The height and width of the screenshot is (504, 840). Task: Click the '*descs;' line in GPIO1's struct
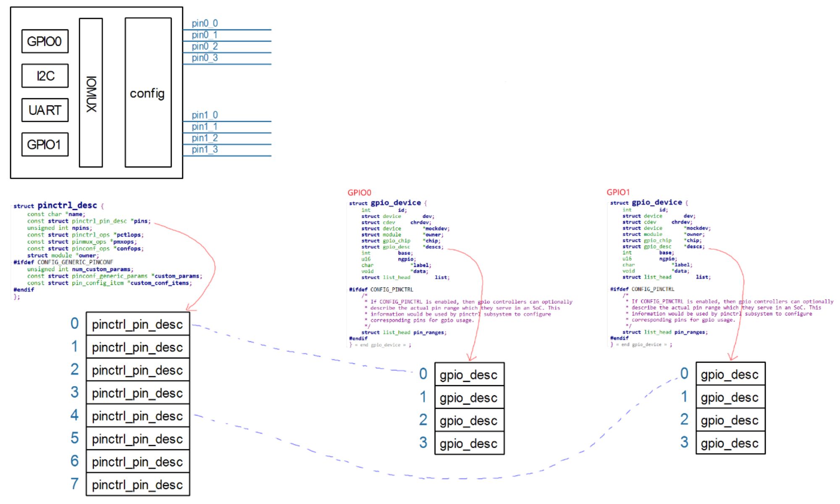click(x=664, y=246)
